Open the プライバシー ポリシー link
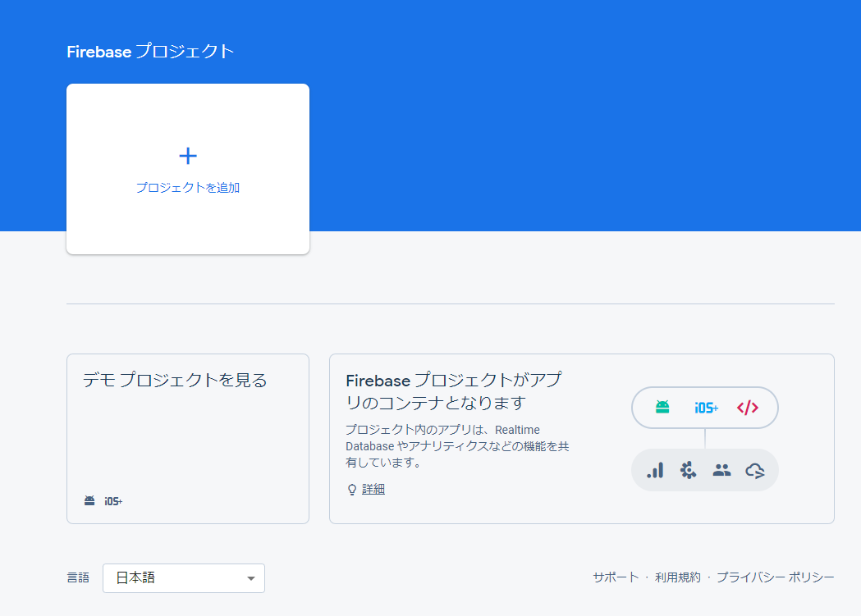 click(776, 577)
